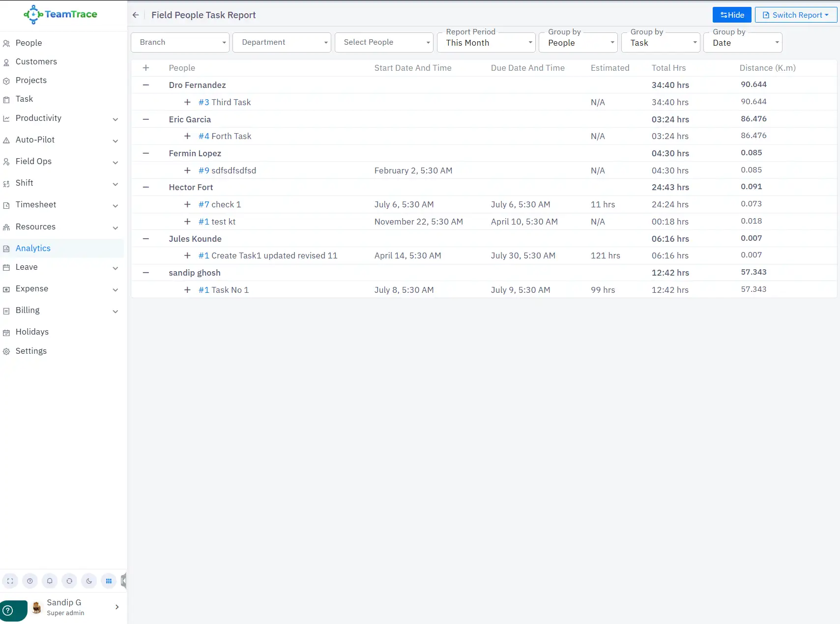Open the #3 Third Task link
This screenshot has width=840, height=624.
pyautogui.click(x=225, y=102)
